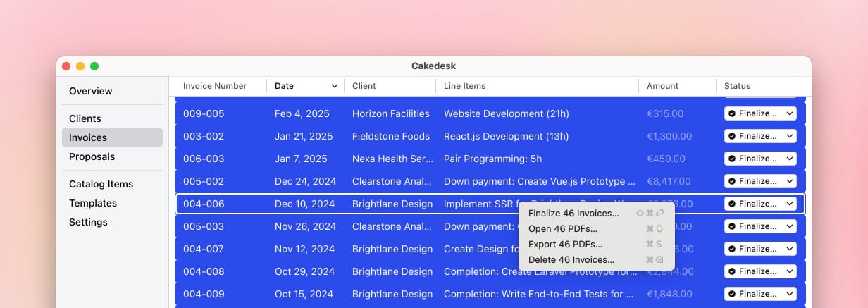This screenshot has height=308, width=868.
Task: Choose Open 46 PDFs from context menu
Action: pyautogui.click(x=597, y=228)
